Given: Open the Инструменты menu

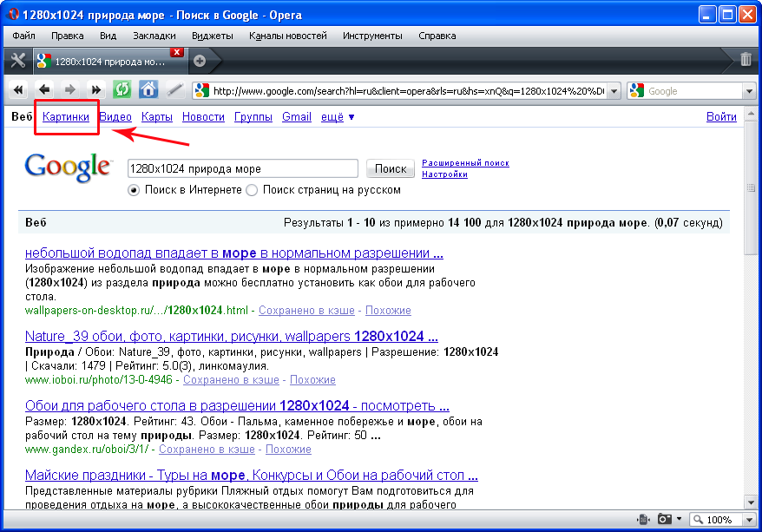Looking at the screenshot, I should click(372, 36).
